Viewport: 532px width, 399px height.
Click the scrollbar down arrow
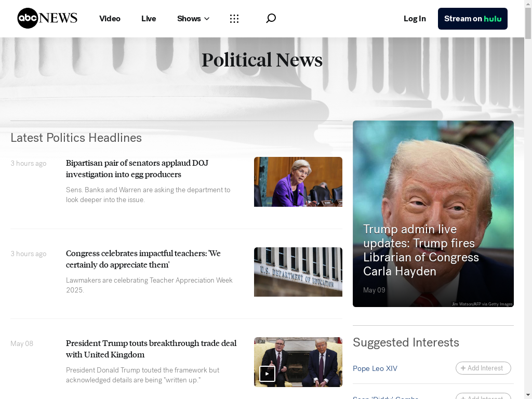(x=528, y=395)
